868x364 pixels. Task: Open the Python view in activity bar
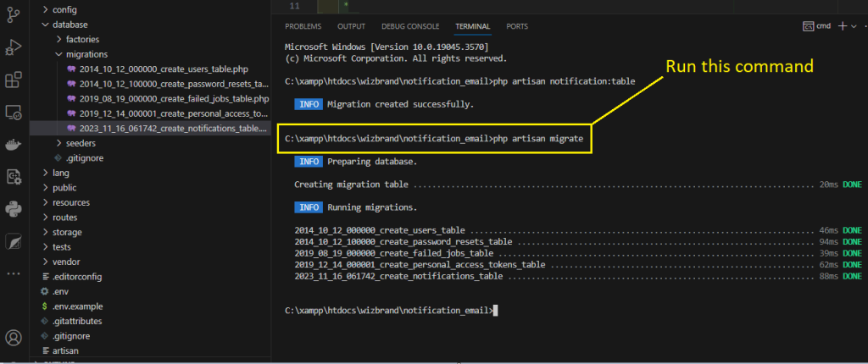[14, 208]
